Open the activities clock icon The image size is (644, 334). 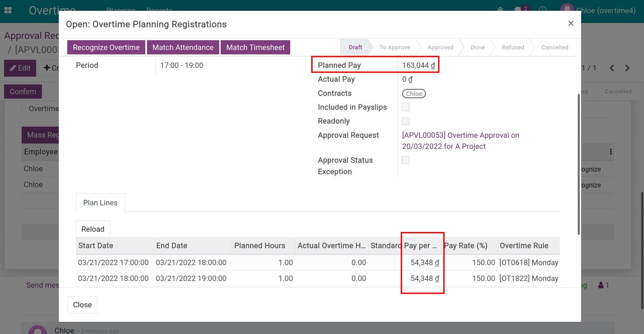(x=543, y=9)
